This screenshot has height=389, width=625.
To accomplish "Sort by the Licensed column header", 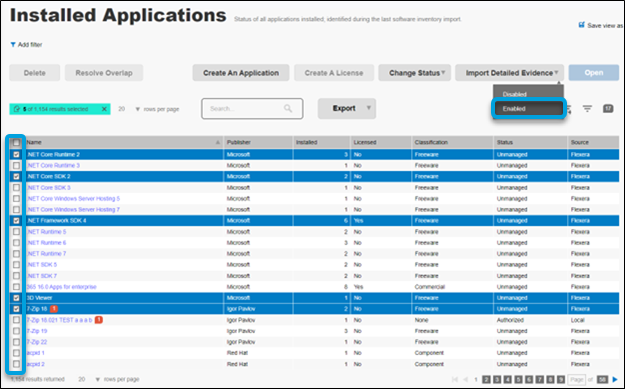I will [x=365, y=142].
